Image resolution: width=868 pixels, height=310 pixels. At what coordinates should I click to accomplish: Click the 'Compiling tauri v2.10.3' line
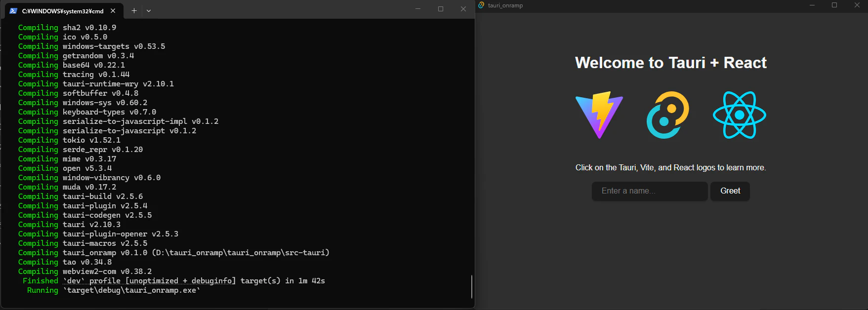click(70, 225)
